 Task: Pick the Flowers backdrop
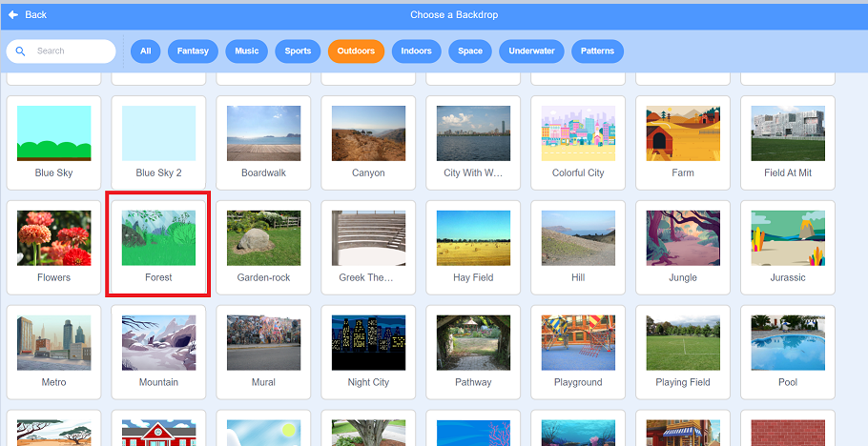click(x=53, y=248)
